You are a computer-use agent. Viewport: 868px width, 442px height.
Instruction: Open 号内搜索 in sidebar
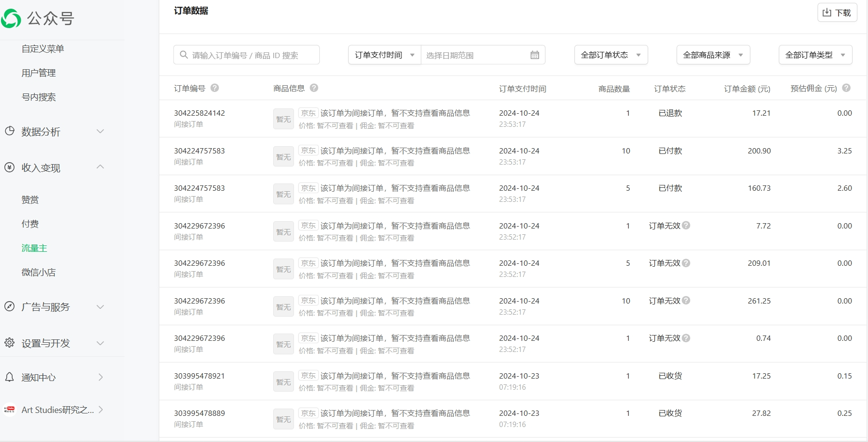coord(38,97)
